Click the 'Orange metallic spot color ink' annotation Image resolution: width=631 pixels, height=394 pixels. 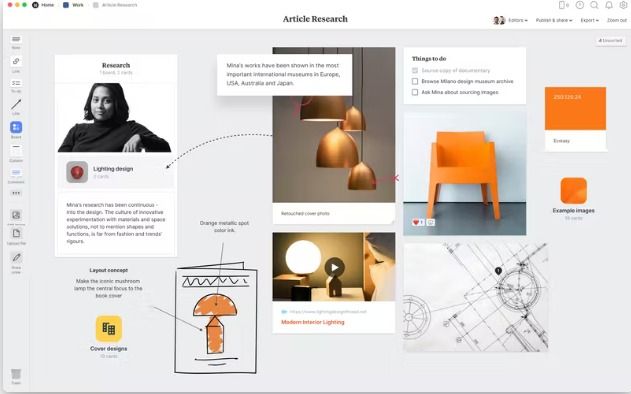pyautogui.click(x=224, y=227)
